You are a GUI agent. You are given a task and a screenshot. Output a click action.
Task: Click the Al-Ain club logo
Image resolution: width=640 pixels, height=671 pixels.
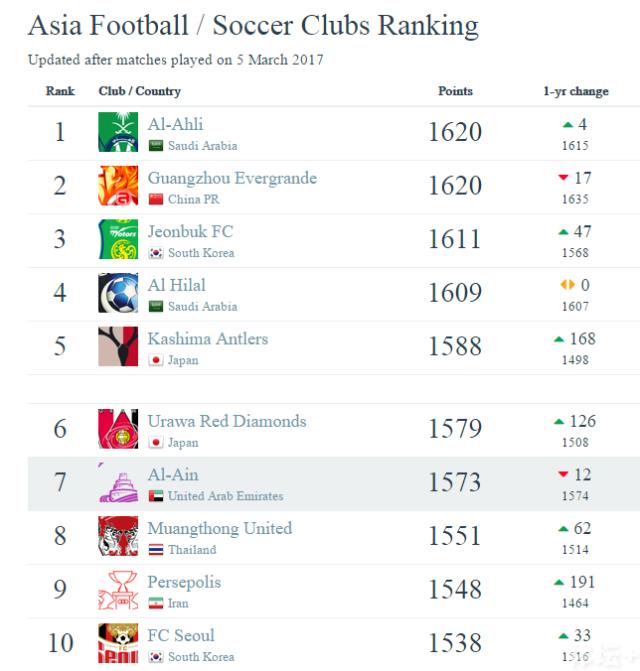[x=118, y=483]
